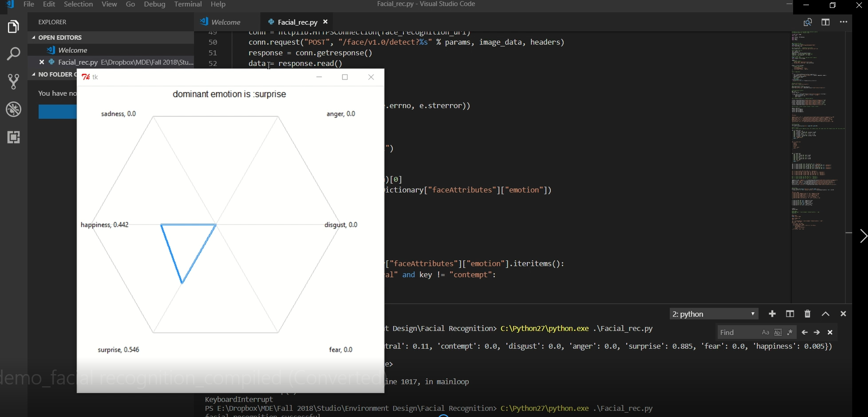Click 'KeyboardInterrupt' text in terminal
Screen dimensions: 868x417
[x=239, y=399]
